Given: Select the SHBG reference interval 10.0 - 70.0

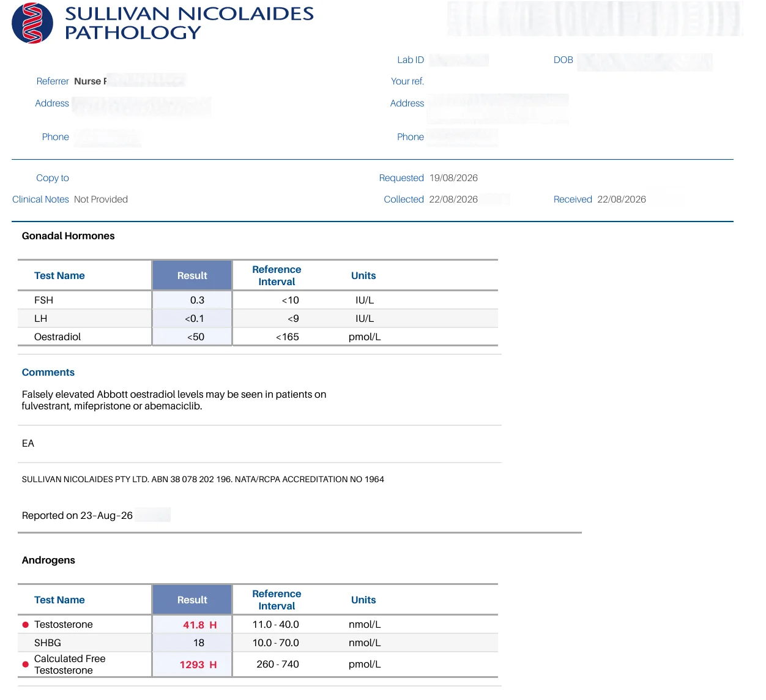Looking at the screenshot, I should coord(276,643).
